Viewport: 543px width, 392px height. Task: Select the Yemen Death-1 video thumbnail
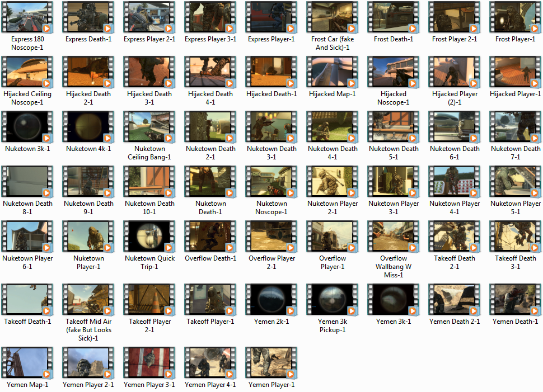click(x=516, y=299)
